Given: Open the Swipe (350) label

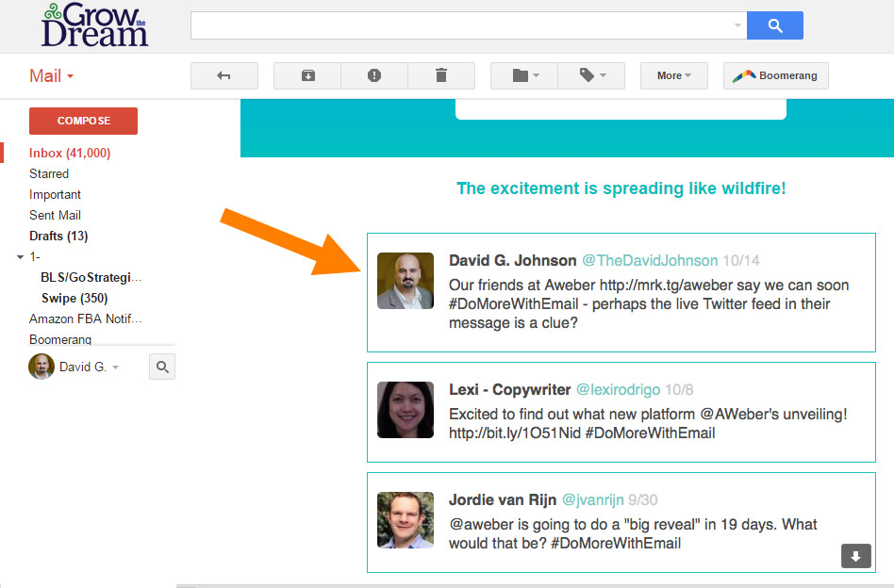Looking at the screenshot, I should (x=74, y=298).
